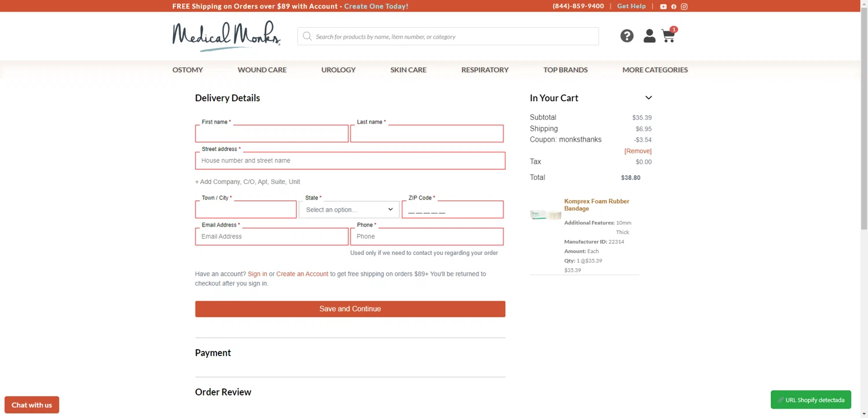Remove the monksthanks coupon
This screenshot has height=418, width=868.
[638, 151]
